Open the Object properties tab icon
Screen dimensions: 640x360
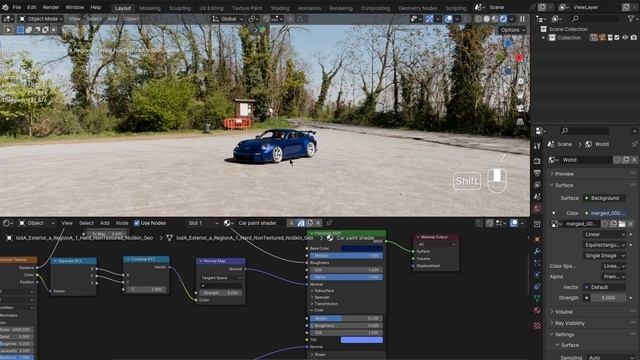tap(537, 239)
